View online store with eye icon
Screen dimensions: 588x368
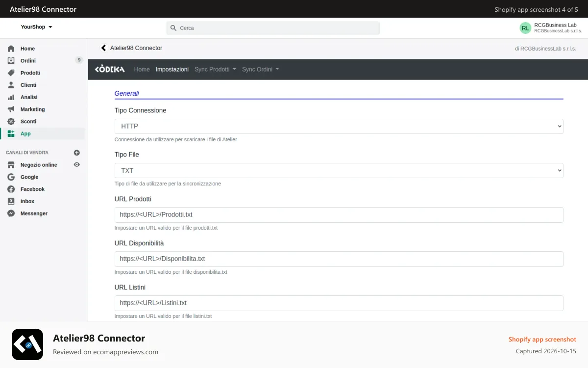click(76, 165)
